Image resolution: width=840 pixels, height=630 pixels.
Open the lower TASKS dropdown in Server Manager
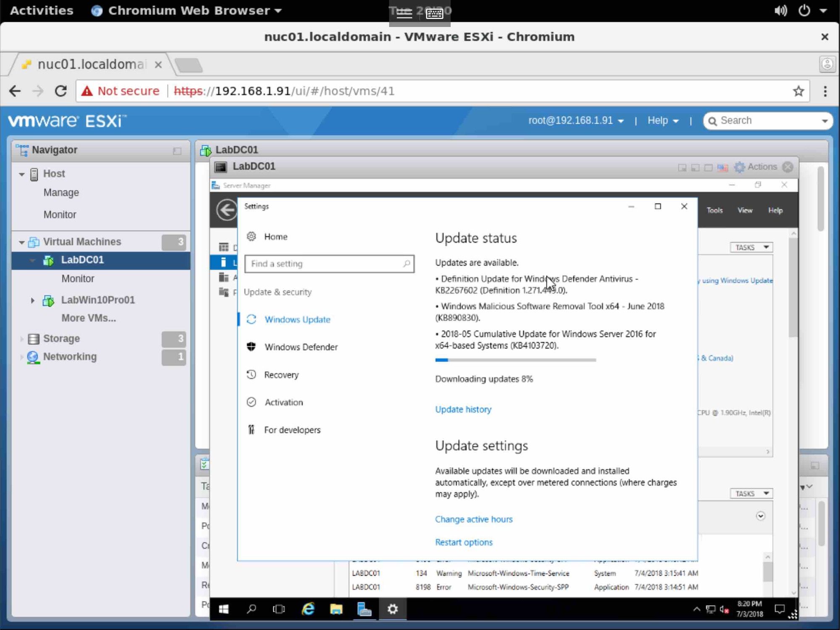751,494
